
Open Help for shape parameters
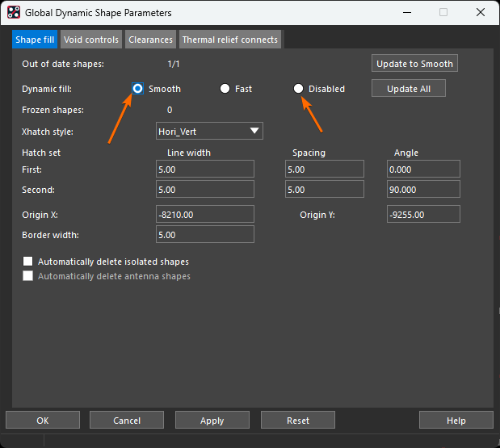point(456,421)
